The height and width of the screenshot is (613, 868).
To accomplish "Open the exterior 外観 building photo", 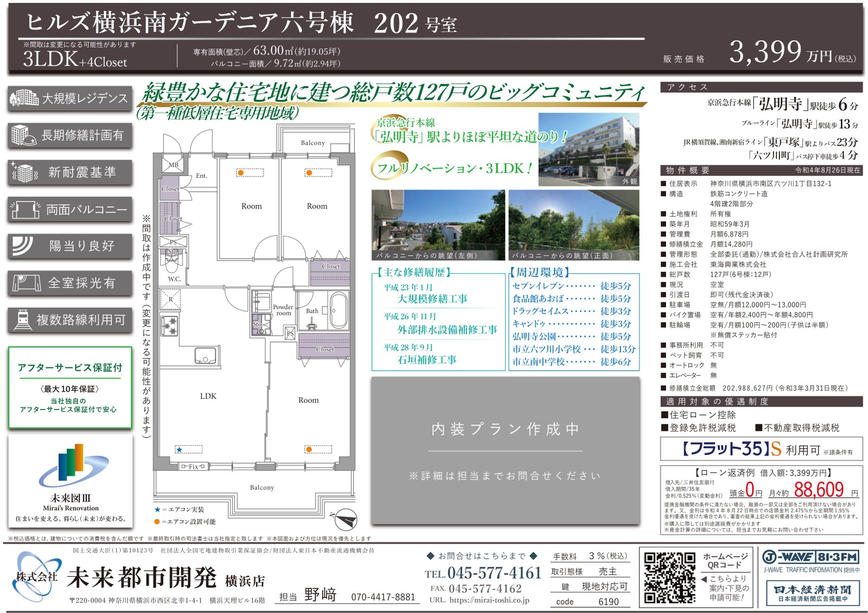I will pos(588,149).
